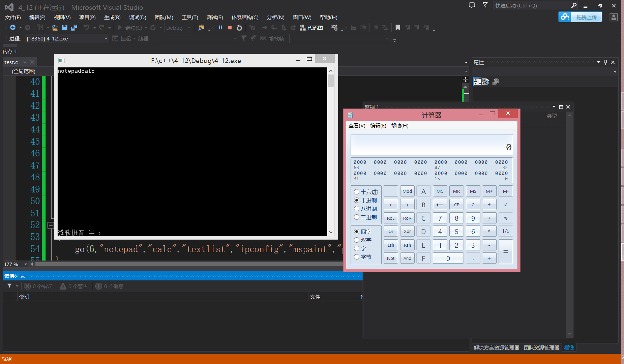Click the Find in Files icon
624x364 pixels.
[x=201, y=28]
